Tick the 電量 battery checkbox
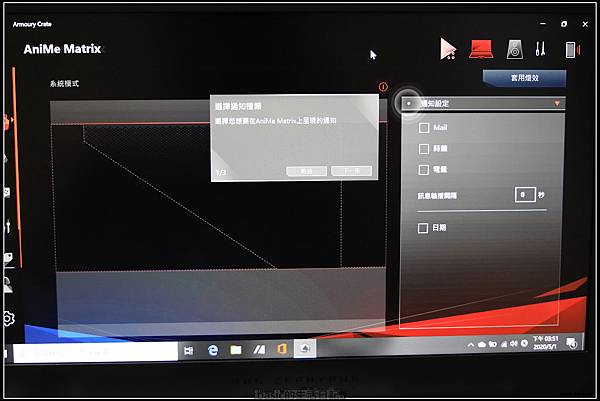 (424, 170)
